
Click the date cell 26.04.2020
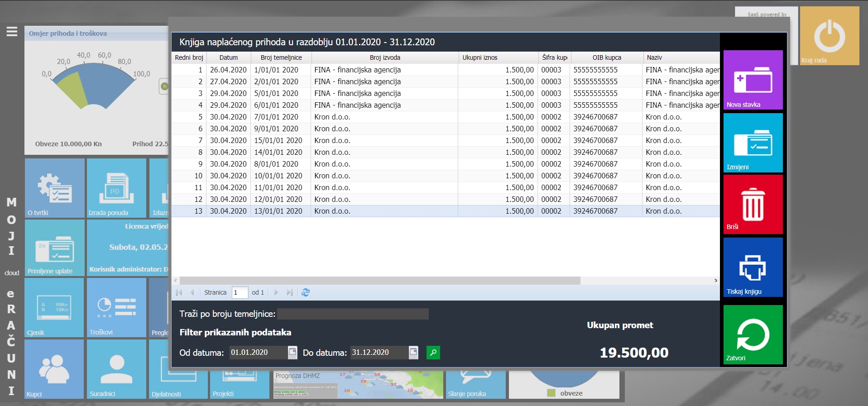click(228, 70)
